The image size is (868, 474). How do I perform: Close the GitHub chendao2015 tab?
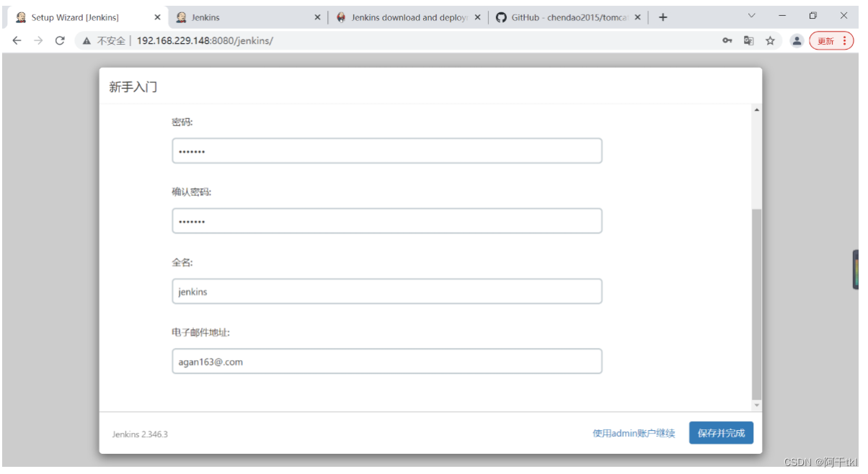(637, 17)
